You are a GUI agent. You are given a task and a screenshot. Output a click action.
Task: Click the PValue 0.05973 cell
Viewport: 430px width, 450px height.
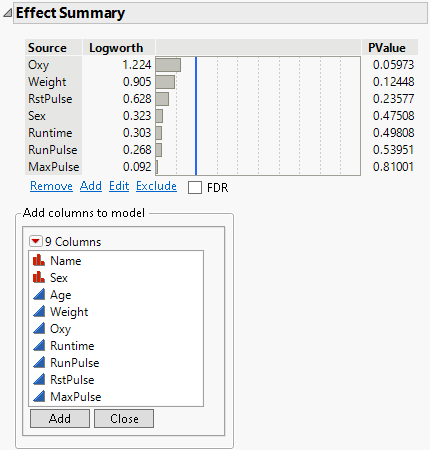[x=393, y=65]
